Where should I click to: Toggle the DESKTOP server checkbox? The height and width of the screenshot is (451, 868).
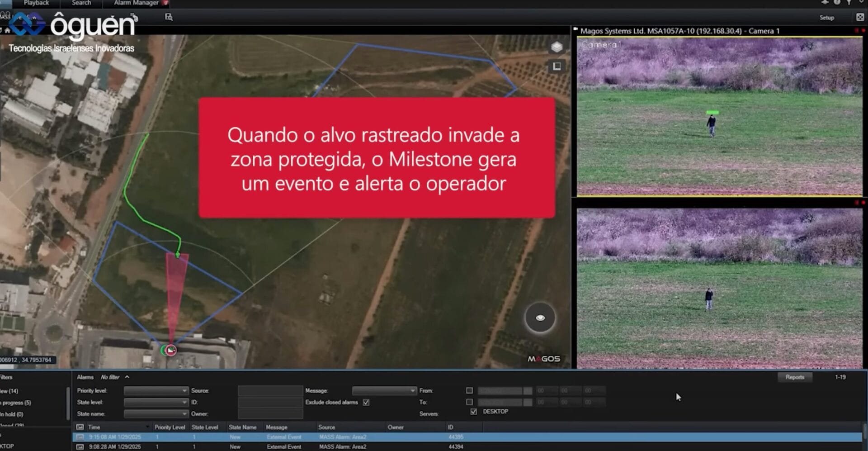pyautogui.click(x=473, y=412)
